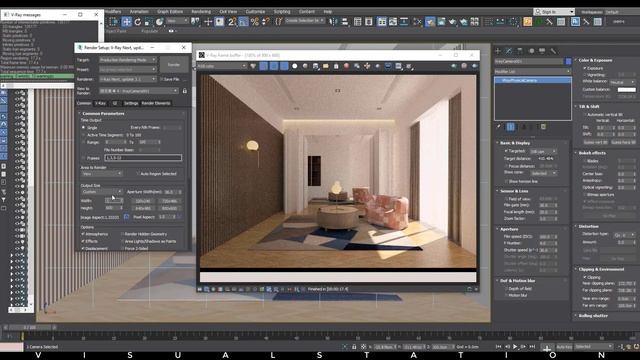
Task: Enable Render Hidden Geometry
Action: coord(122,234)
